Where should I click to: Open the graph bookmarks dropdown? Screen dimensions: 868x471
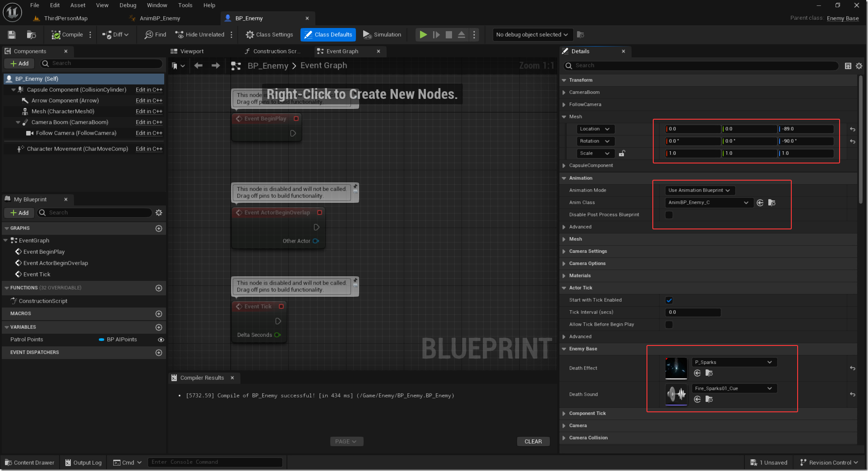tap(179, 66)
